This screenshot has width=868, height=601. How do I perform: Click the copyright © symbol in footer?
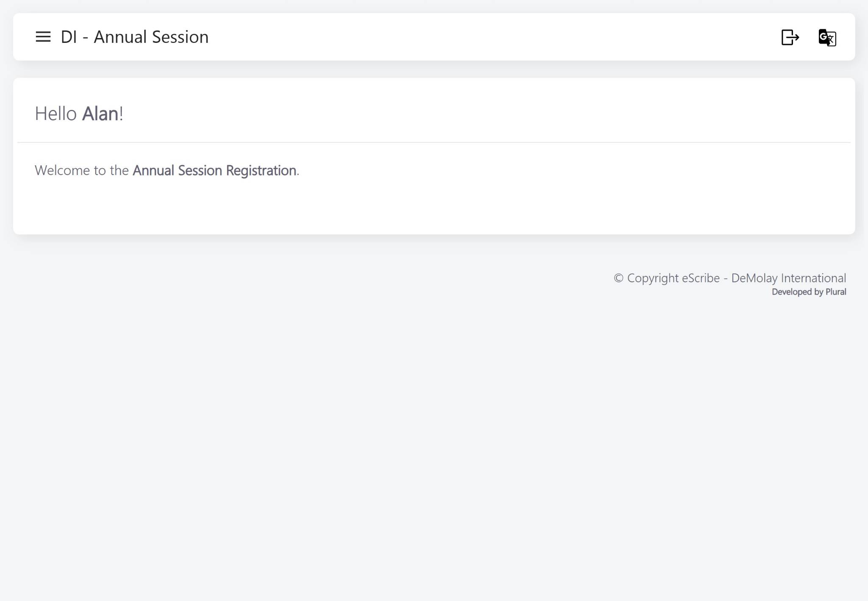(618, 278)
